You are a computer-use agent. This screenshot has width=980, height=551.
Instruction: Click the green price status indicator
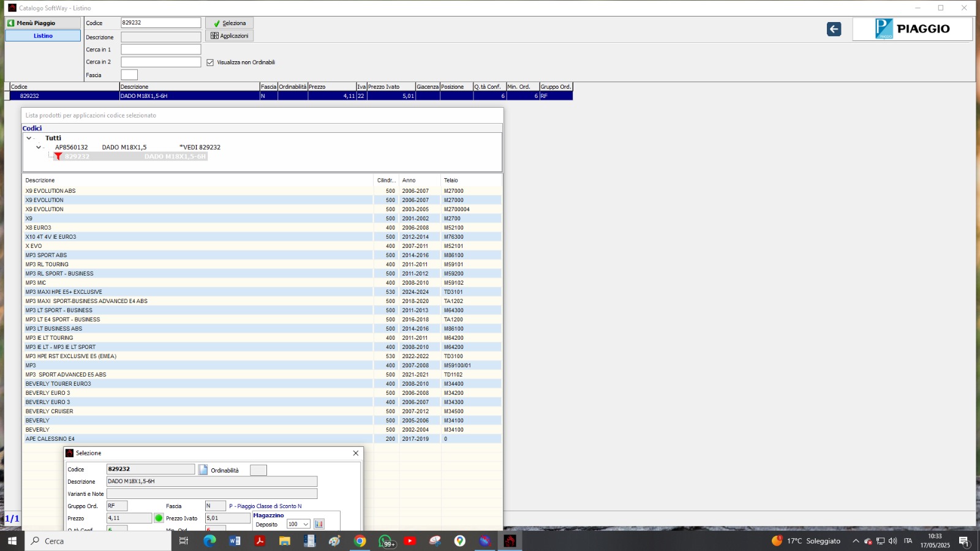tap(159, 519)
